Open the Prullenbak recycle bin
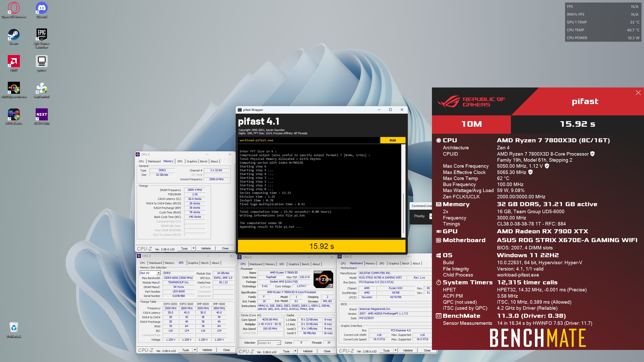This screenshot has height=362, width=644. coord(14,330)
